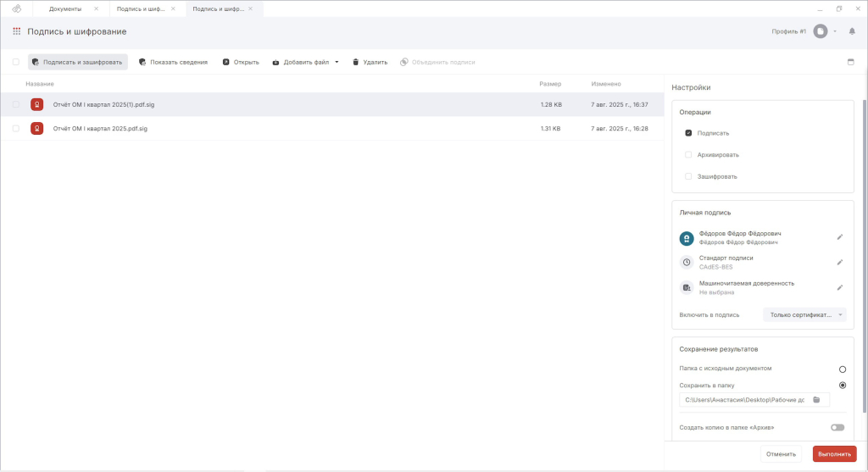This screenshot has width=868, height=472.
Task: Select Папка с исходным документом radio option
Action: [842, 369]
